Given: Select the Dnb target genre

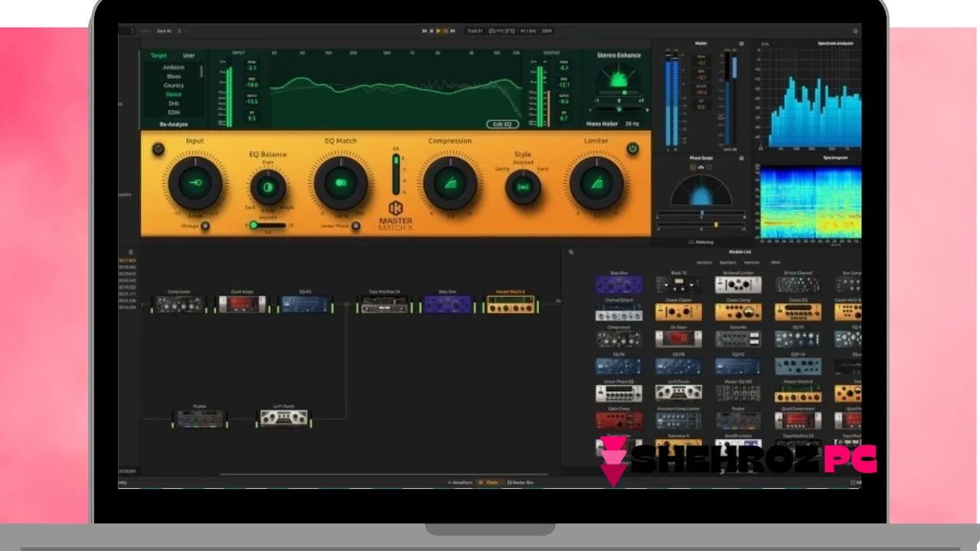Looking at the screenshot, I should coord(174,103).
